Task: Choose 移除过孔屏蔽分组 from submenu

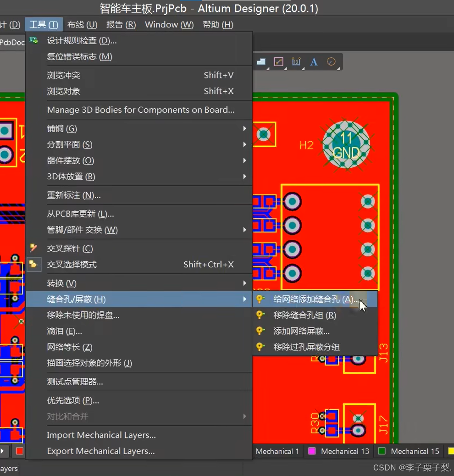Action: [315, 347]
